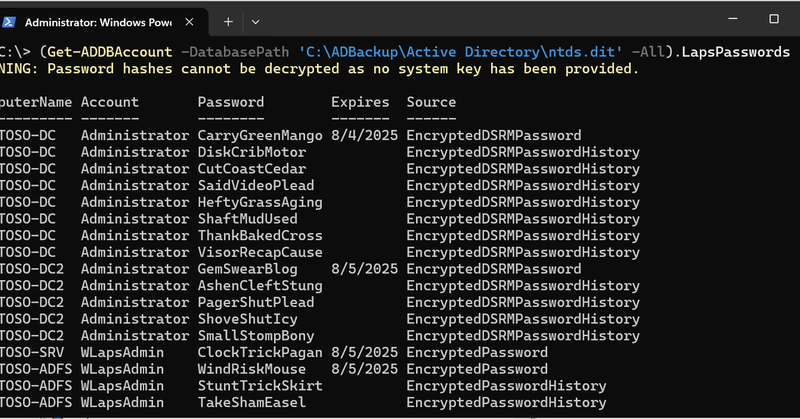
Task: Click the expiry date in WindRiskMouse row
Action: (364, 369)
